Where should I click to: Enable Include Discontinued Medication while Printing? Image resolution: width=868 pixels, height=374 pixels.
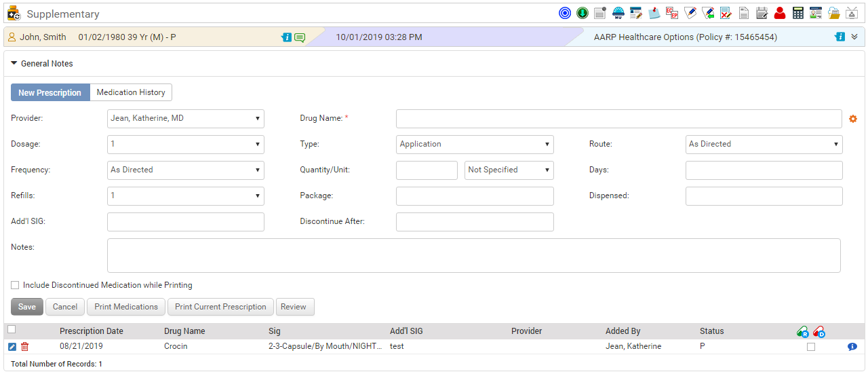[15, 285]
